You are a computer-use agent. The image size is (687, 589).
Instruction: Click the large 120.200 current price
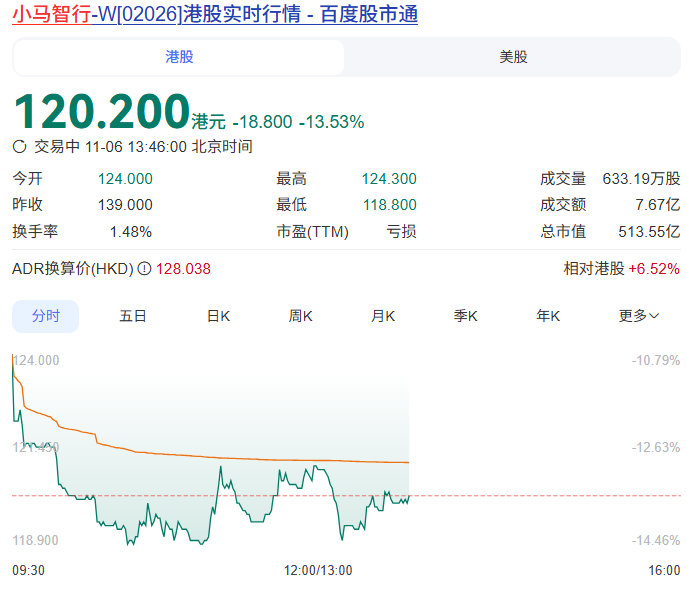click(x=101, y=111)
